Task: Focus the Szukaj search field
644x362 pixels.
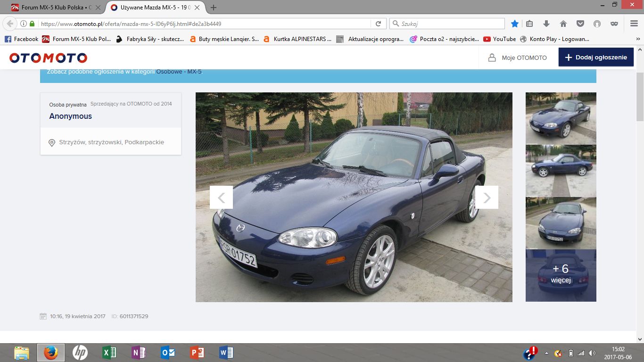Action: point(447,24)
